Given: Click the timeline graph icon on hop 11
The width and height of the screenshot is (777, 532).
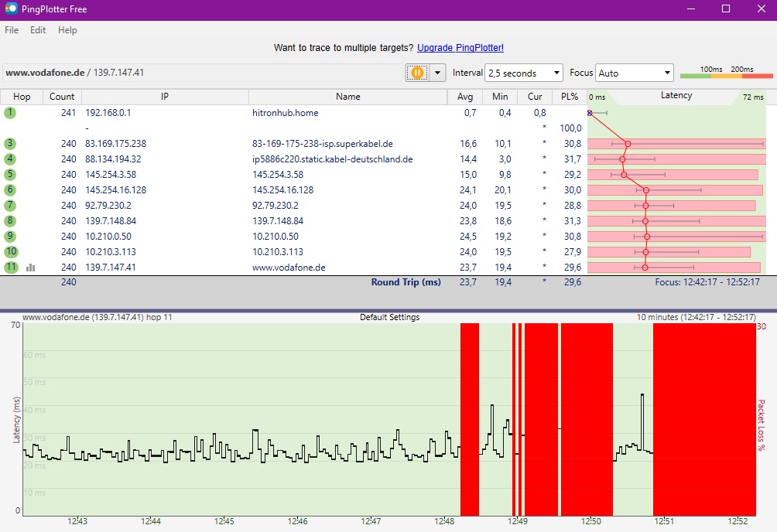Looking at the screenshot, I should [31, 268].
